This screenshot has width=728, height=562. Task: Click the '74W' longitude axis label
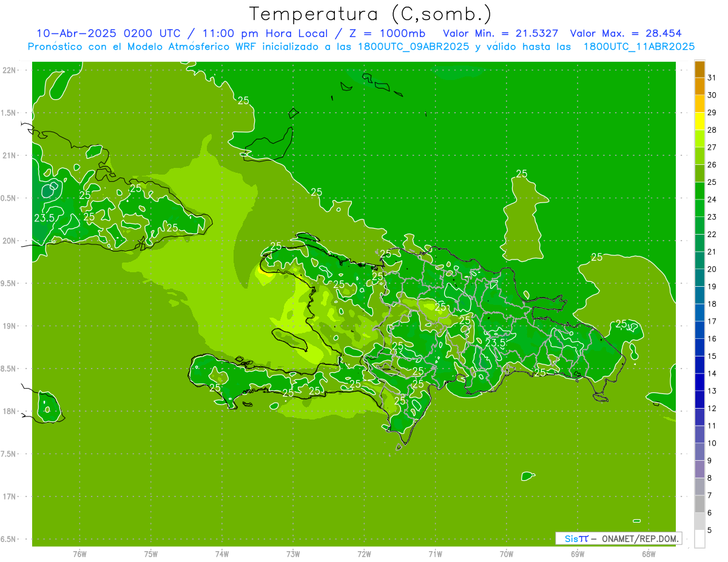pyautogui.click(x=222, y=554)
